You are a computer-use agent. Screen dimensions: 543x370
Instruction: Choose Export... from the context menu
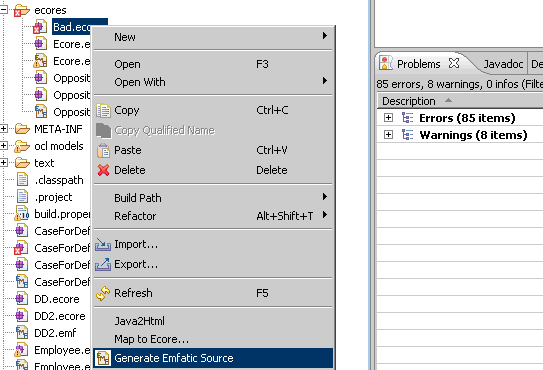click(x=213, y=264)
